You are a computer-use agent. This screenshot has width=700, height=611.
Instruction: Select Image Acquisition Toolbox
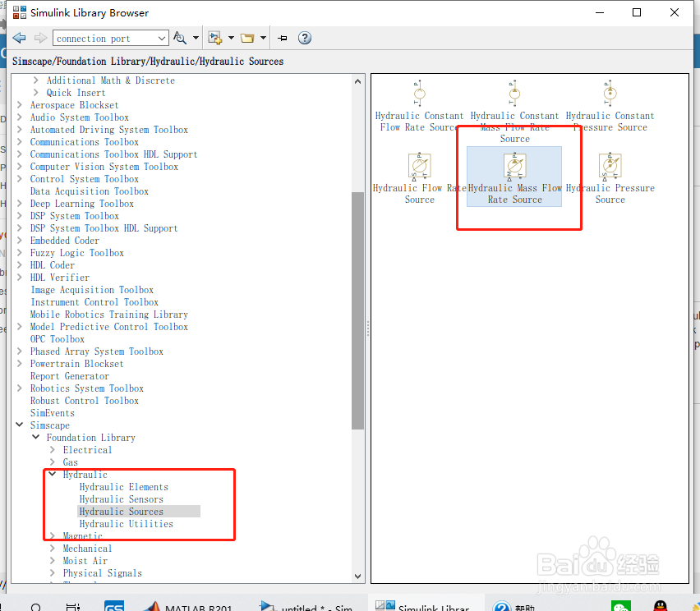coord(92,290)
